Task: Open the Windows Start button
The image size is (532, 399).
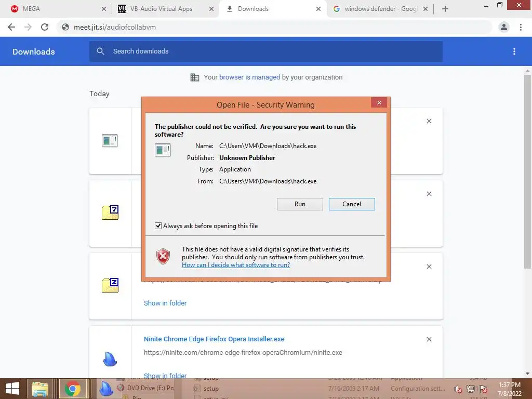Action: (12, 389)
